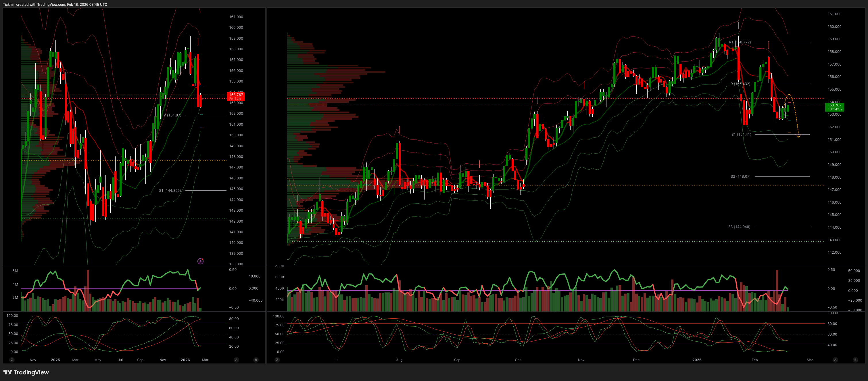Click the Z button on left chart
Image resolution: width=868 pixels, height=381 pixels.
[x=12, y=360]
